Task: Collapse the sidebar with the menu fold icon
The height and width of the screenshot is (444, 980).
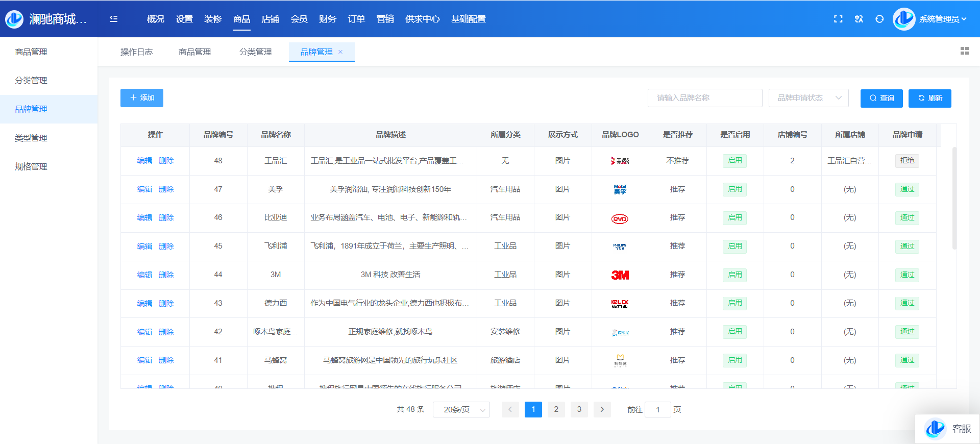Action: coord(114,19)
